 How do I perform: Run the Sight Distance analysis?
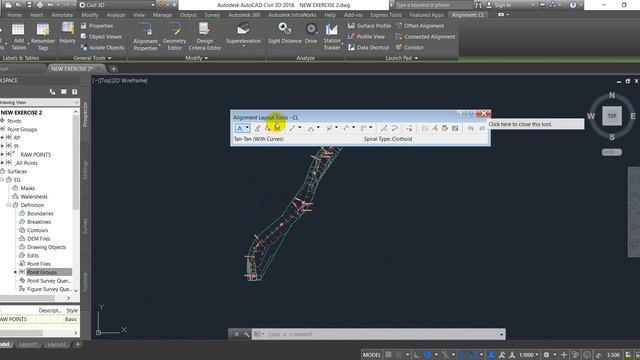284,33
